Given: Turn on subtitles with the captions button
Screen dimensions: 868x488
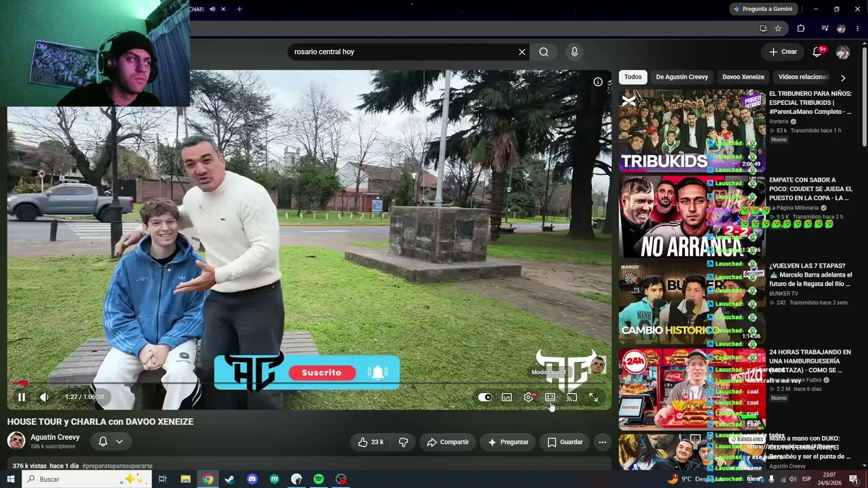Looking at the screenshot, I should 507,397.
